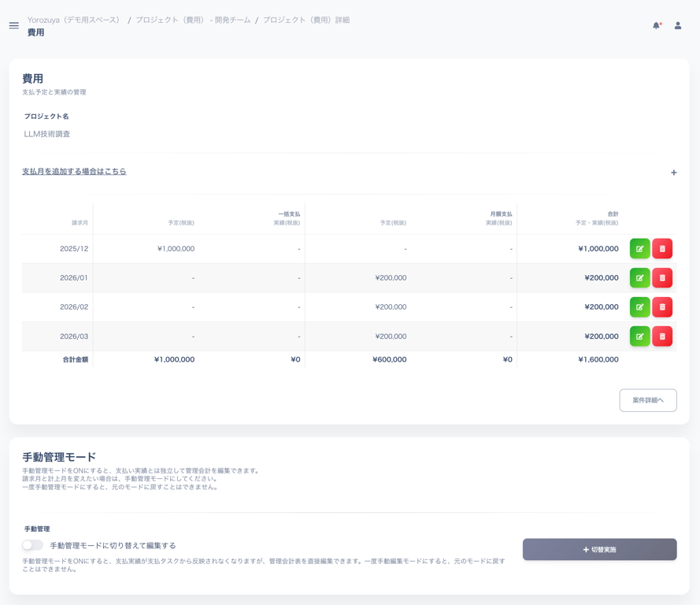Viewport: 700px width, 605px height.
Task: Open the user account icon
Action: tap(678, 25)
